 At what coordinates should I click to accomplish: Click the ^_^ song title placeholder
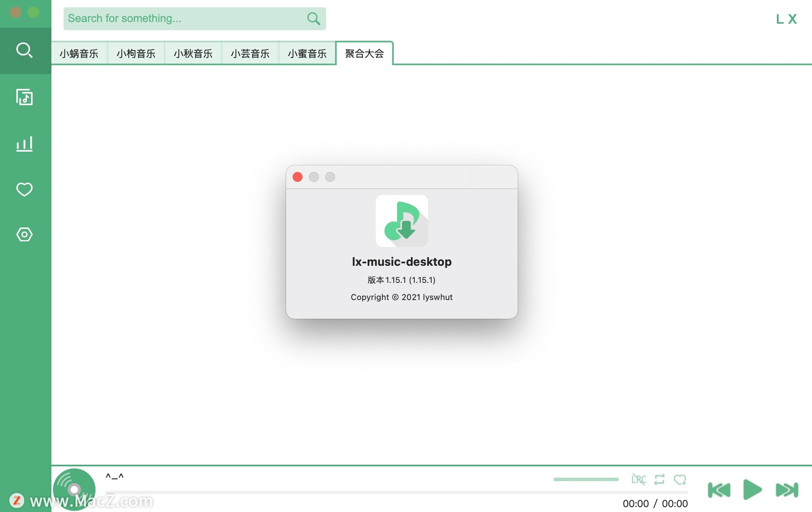(x=115, y=476)
